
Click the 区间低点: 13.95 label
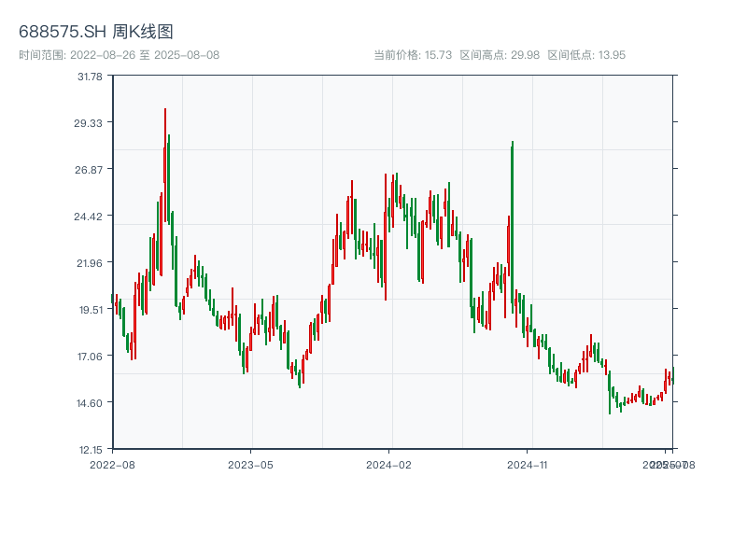586,55
